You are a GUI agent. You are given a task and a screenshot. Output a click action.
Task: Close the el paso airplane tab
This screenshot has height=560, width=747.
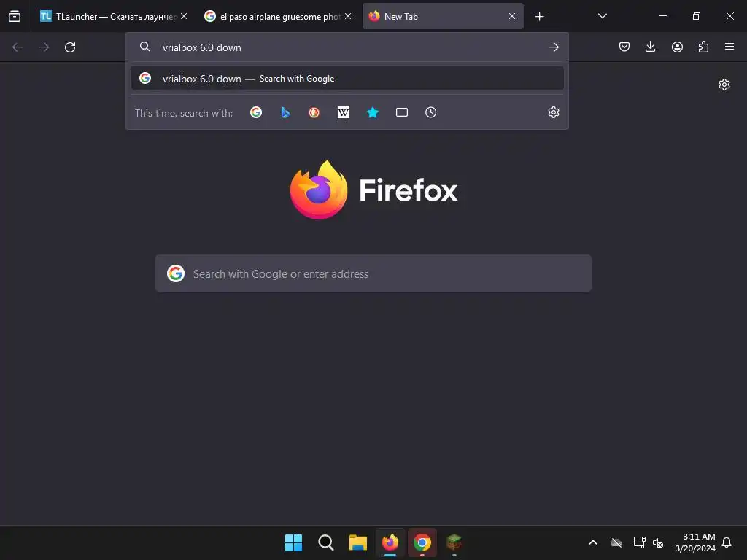click(348, 16)
